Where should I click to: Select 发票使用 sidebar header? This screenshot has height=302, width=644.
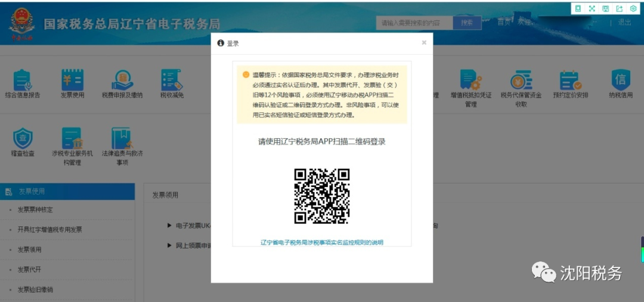coord(67,191)
